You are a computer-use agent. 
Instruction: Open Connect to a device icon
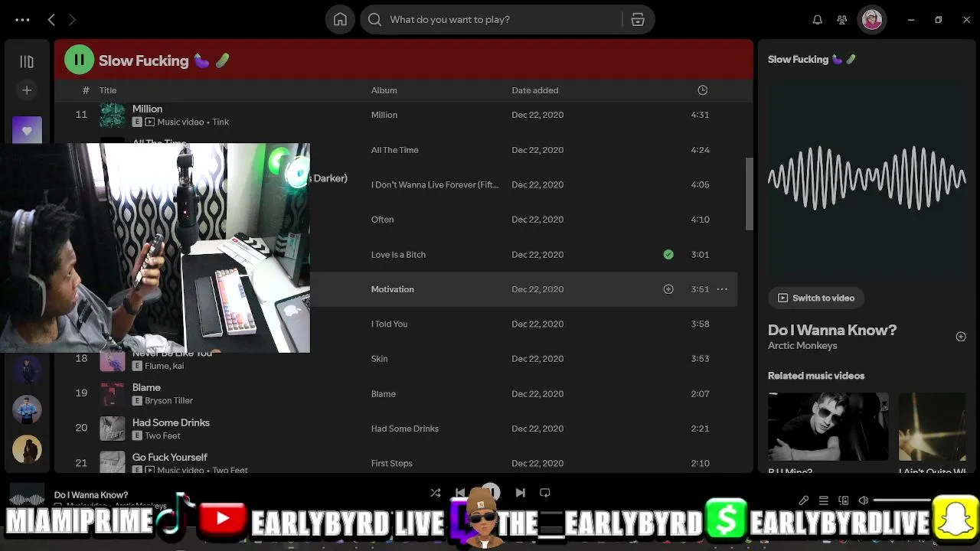(x=844, y=500)
